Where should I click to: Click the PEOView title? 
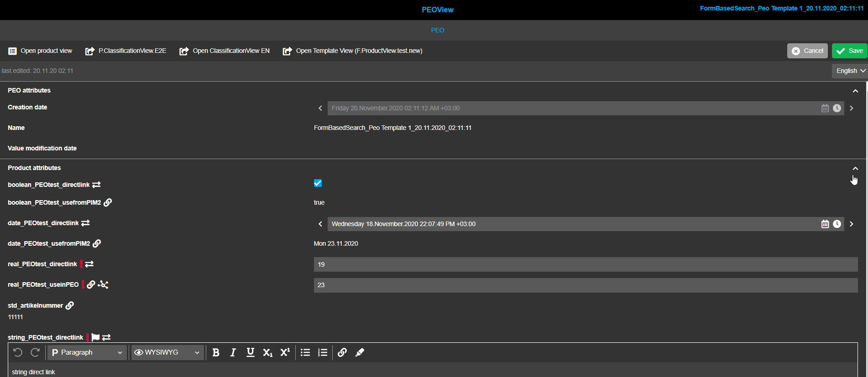[438, 10]
